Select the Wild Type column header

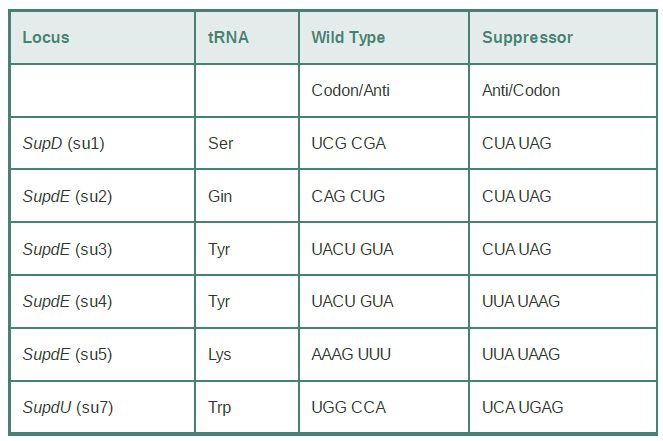click(384, 38)
